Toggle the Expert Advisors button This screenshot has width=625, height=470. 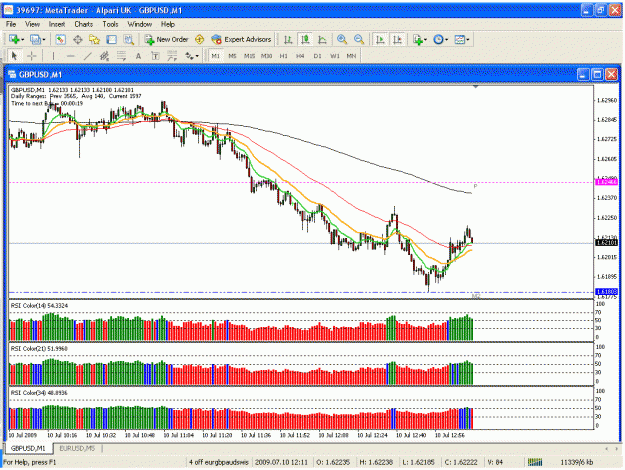[242, 39]
